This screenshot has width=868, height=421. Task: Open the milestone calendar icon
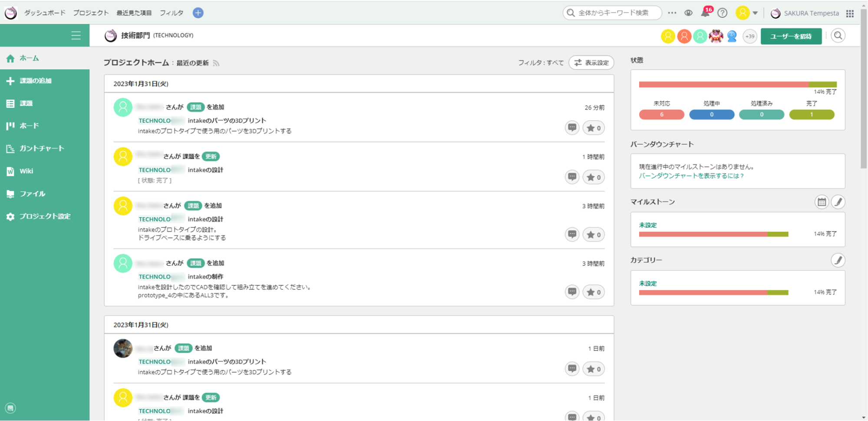[822, 202]
